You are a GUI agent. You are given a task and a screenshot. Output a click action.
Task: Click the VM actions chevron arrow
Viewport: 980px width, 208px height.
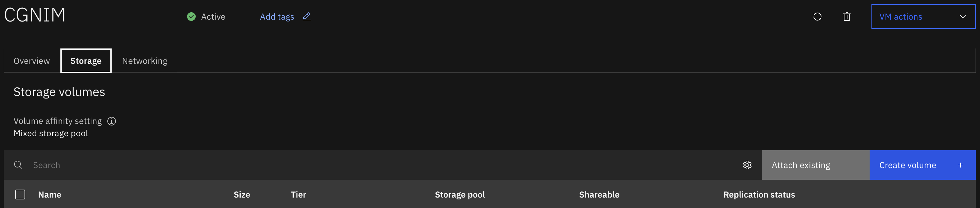pos(963,17)
